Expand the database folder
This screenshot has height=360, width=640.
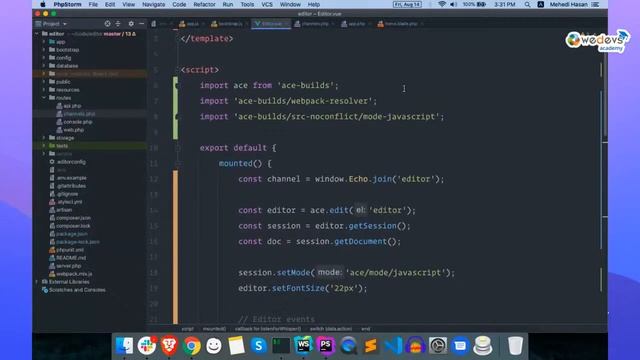44,66
